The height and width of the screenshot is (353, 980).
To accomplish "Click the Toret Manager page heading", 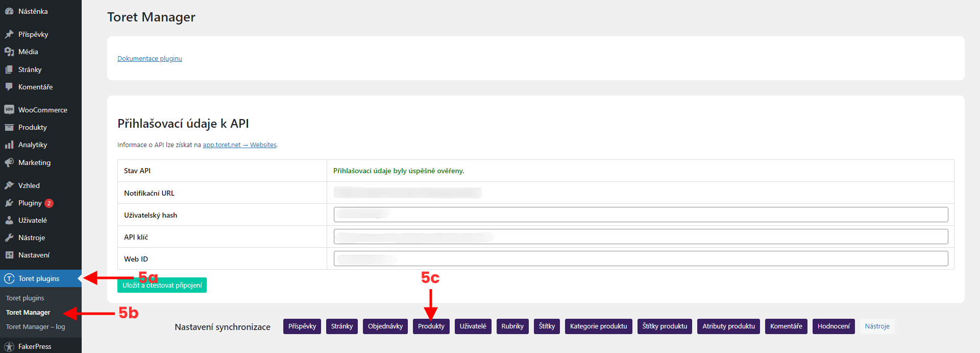I will coord(151,17).
